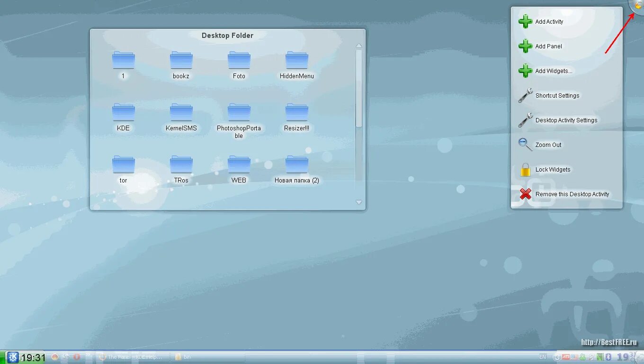The width and height of the screenshot is (644, 364).
Task: Select the WEB folder
Action: [x=239, y=169]
